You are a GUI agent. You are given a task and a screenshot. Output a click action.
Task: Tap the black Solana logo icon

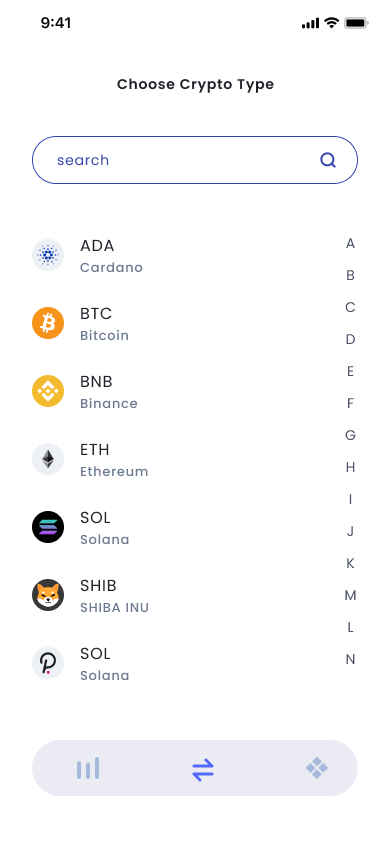click(48, 527)
